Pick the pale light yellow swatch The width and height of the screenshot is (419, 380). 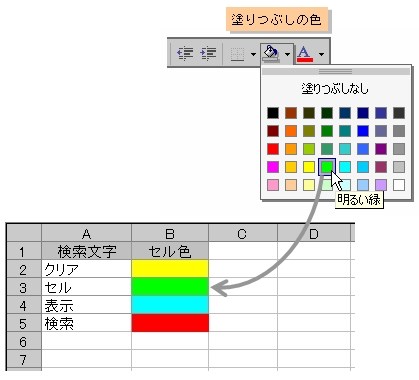point(309,185)
